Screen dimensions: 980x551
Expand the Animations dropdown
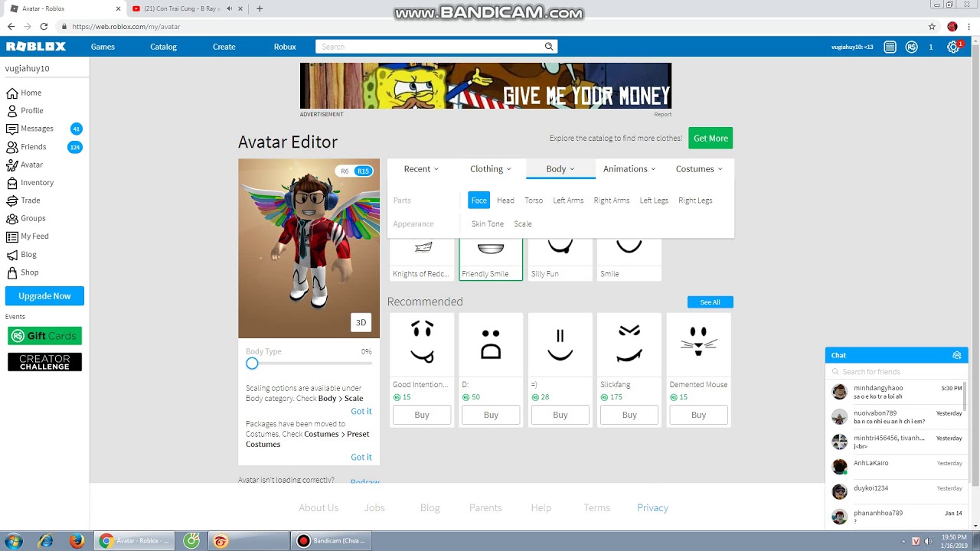[629, 169]
